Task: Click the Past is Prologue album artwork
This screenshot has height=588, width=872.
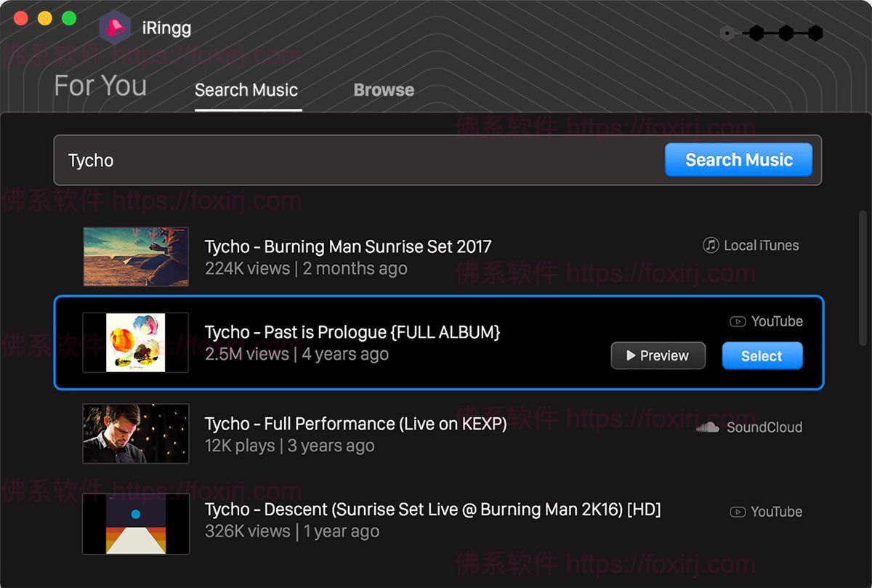Action: point(135,342)
